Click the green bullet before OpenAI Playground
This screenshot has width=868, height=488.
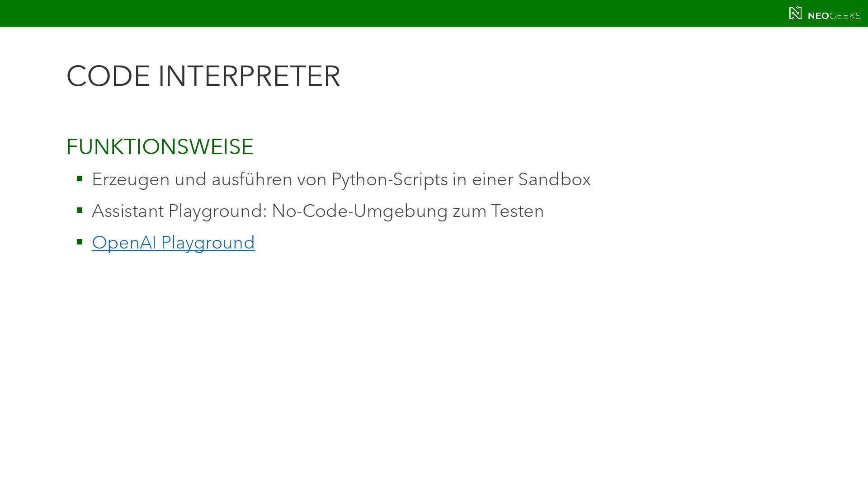tap(80, 242)
